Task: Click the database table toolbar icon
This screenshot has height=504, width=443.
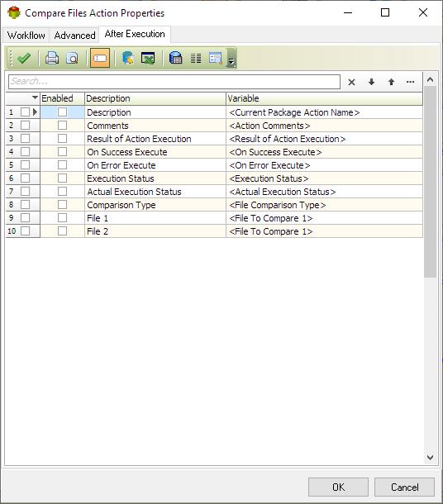Action: (x=175, y=58)
